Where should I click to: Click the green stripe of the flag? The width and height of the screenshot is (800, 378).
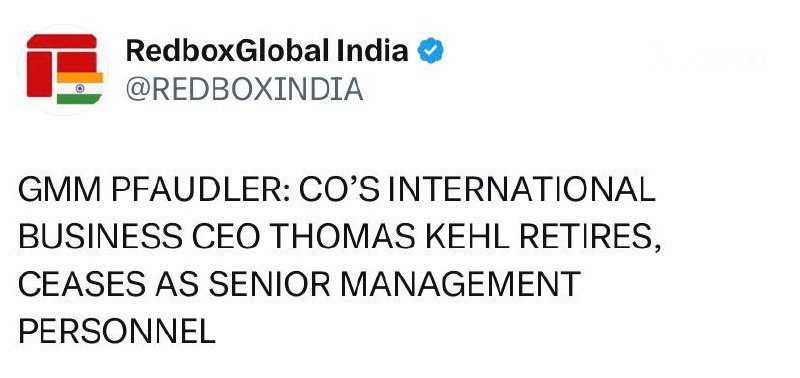point(80,98)
